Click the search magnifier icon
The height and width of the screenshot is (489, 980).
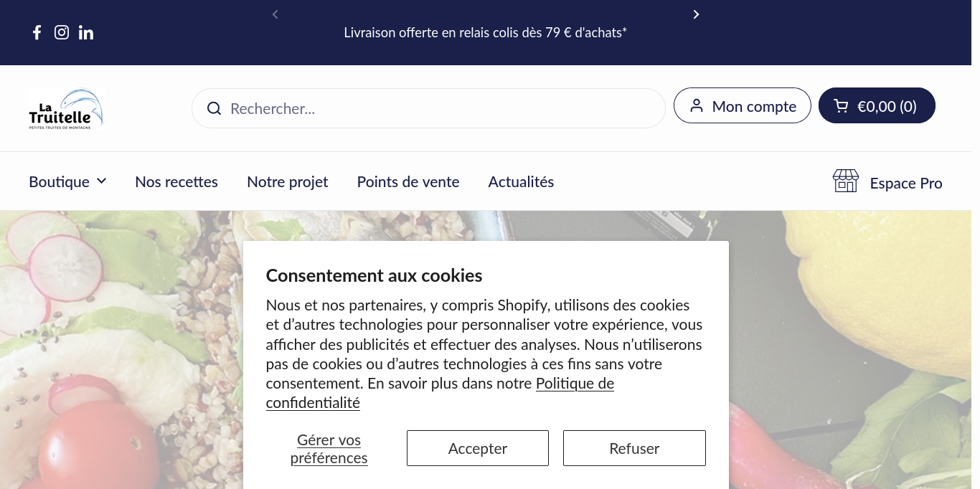214,108
